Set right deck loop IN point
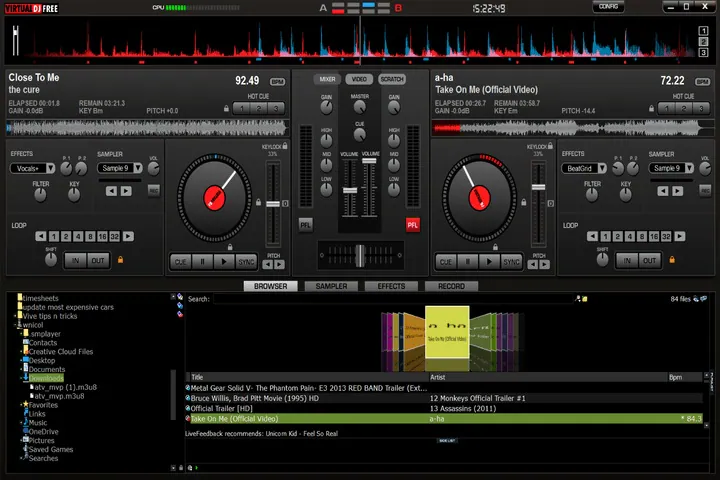 click(627, 261)
